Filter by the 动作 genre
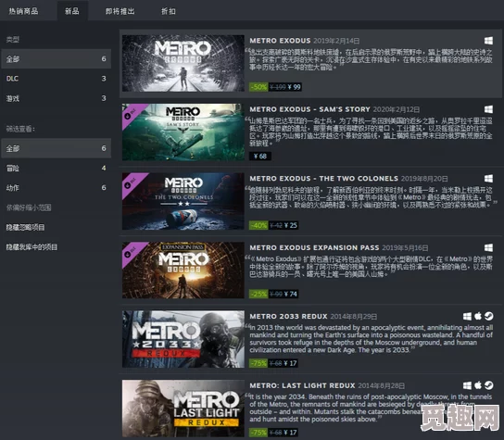The image size is (504, 440). coord(57,188)
